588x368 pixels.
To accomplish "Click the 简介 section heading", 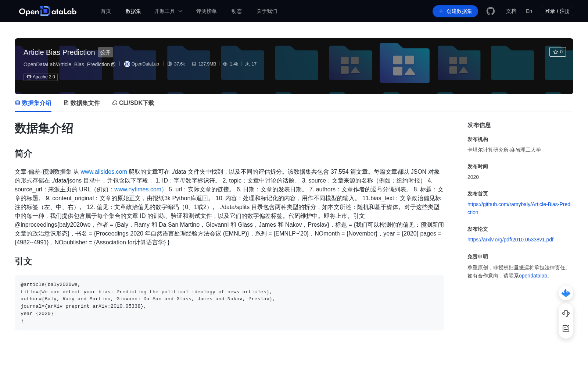I will click(x=24, y=153).
